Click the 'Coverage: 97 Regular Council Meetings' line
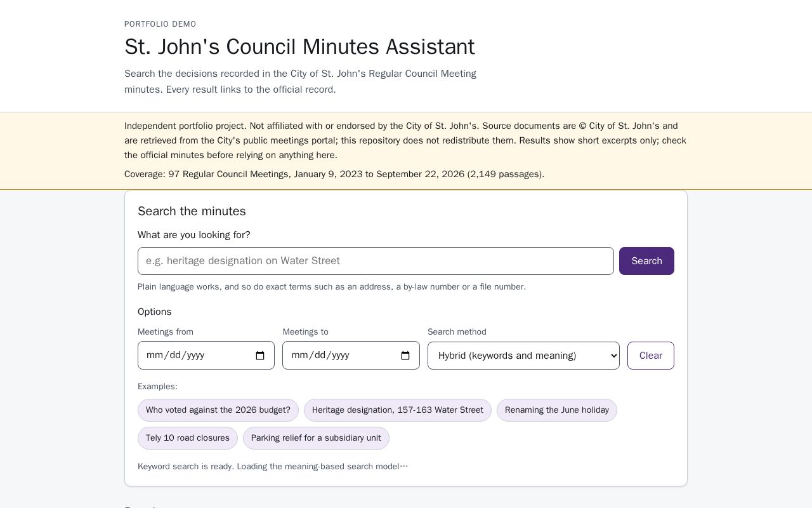 [334, 174]
